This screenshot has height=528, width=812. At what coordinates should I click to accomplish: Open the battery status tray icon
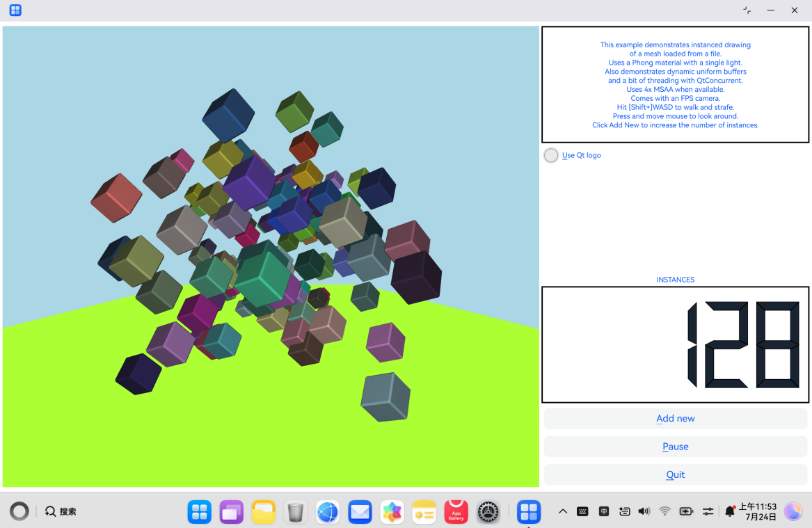pyautogui.click(x=686, y=511)
